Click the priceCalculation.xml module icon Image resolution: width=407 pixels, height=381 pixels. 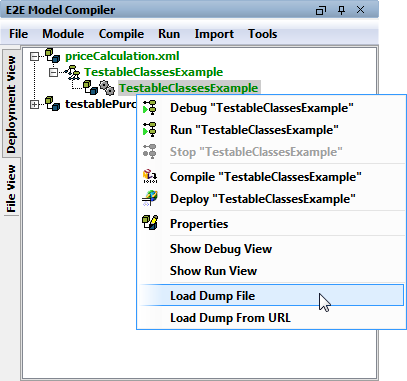click(53, 56)
